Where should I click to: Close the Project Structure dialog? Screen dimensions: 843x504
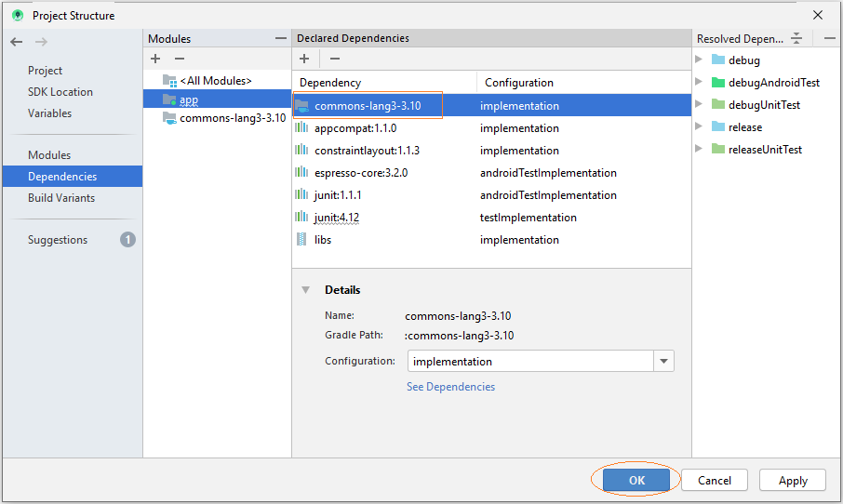pyautogui.click(x=818, y=15)
